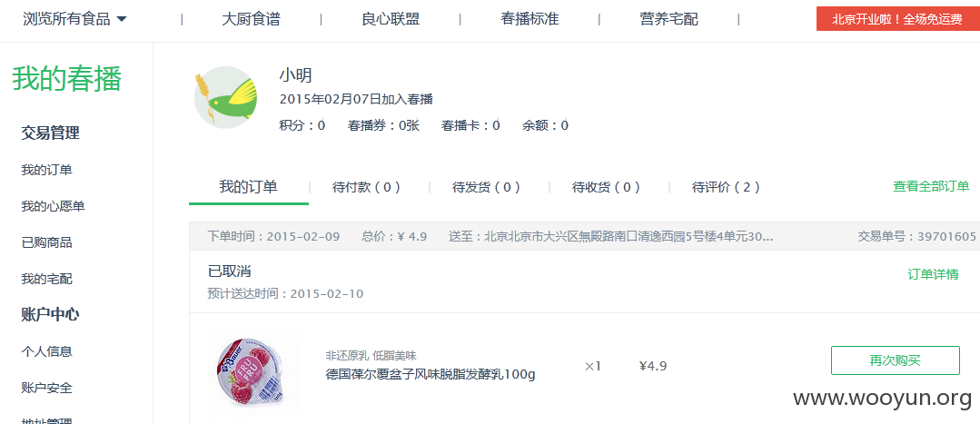The image size is (980, 424).
Task: Go to 春播标准 in top navigation
Action: point(530,19)
